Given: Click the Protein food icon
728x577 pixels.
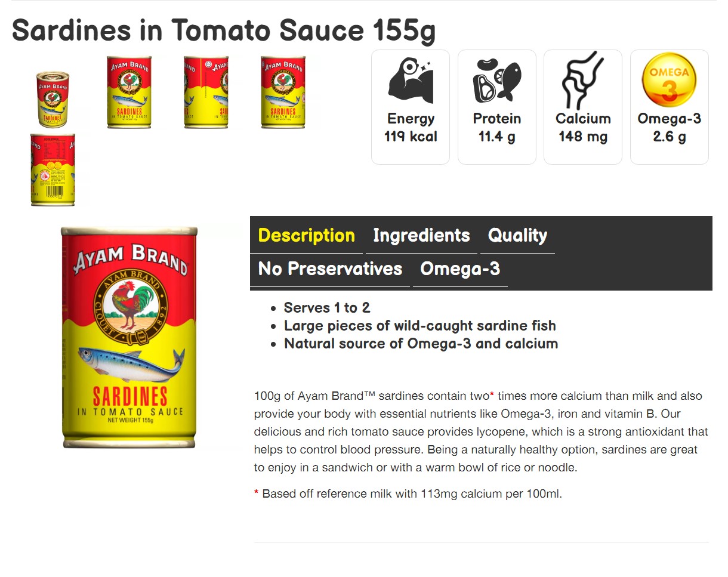Looking at the screenshot, I should (x=497, y=80).
